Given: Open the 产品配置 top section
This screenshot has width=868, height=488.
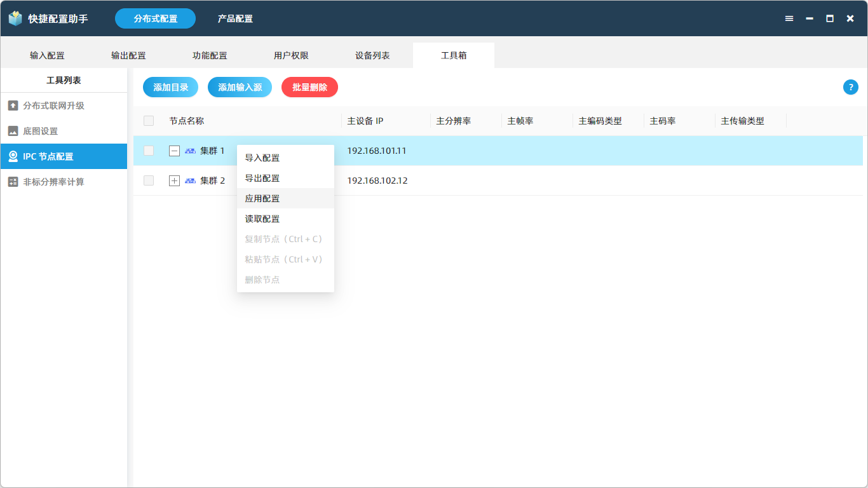Looking at the screenshot, I should click(x=235, y=18).
